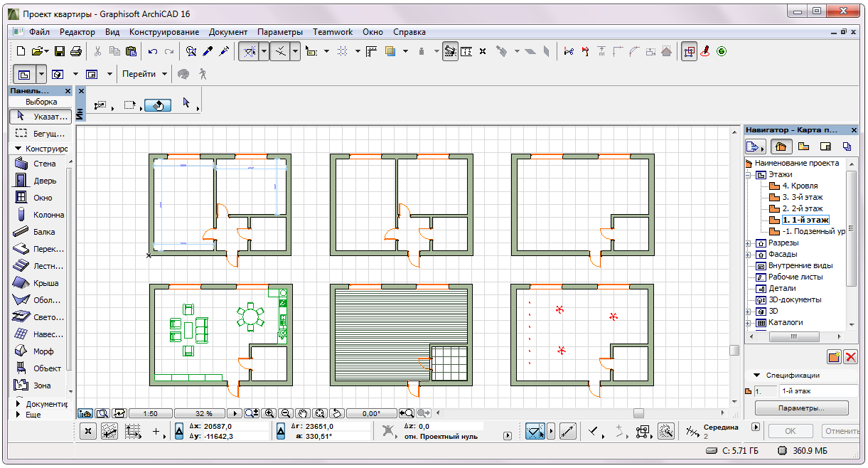Click the zoom out magnifier icon
The width and height of the screenshot is (868, 468).
tap(285, 413)
